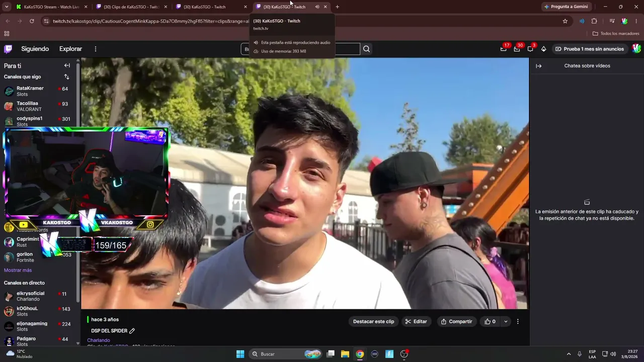Sort the followed channels list
The width and height of the screenshot is (644, 362).
click(x=66, y=77)
